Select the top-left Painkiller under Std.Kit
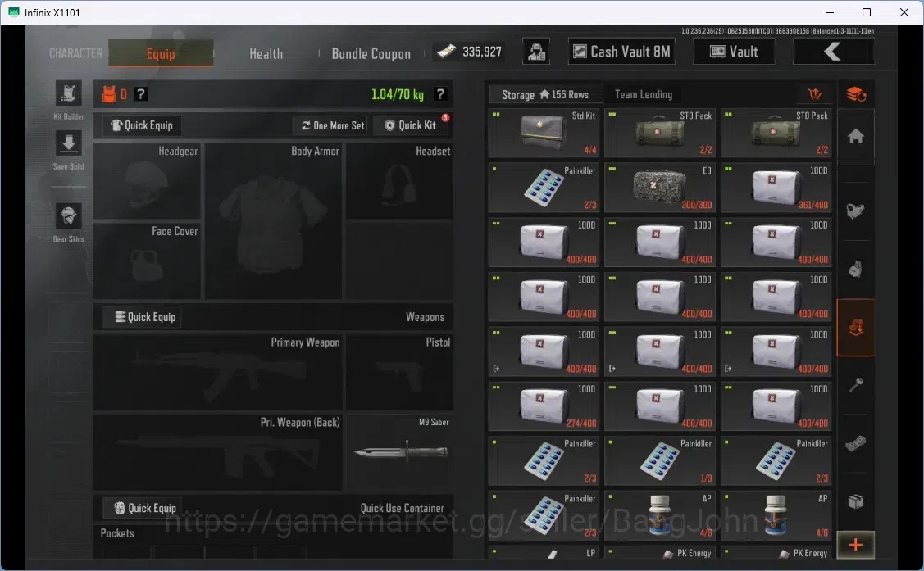The width and height of the screenshot is (924, 571). [544, 188]
